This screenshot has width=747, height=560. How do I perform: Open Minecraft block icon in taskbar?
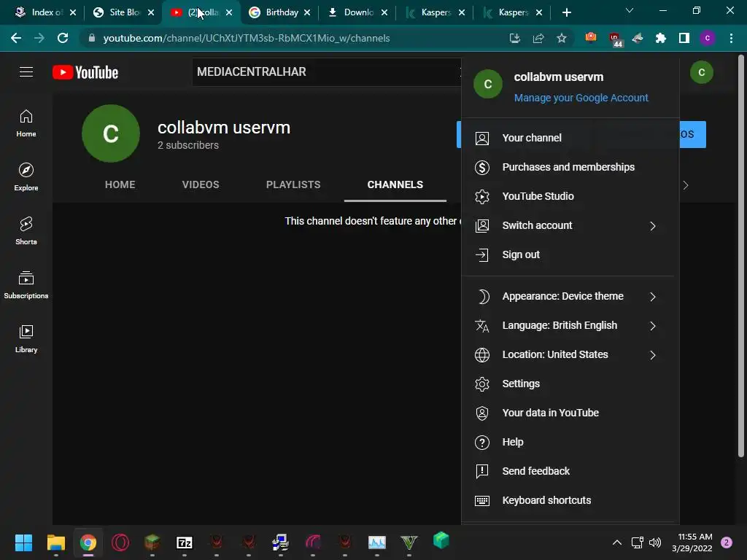click(x=152, y=542)
